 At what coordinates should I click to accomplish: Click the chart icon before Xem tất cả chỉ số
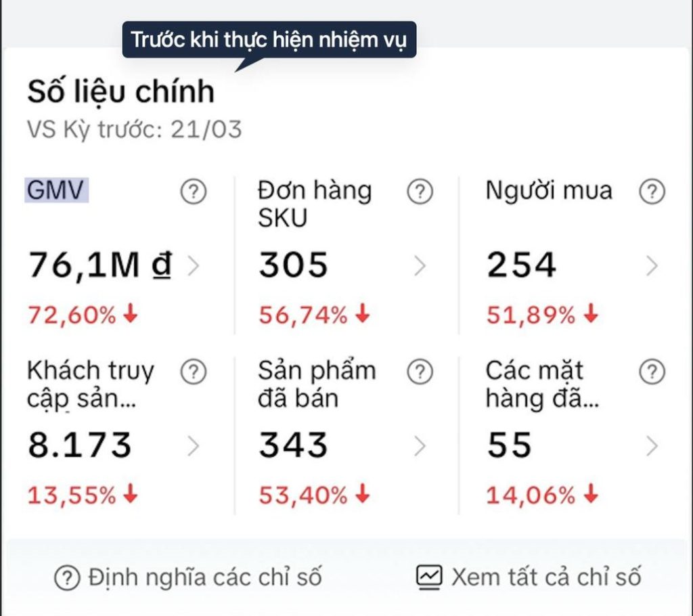pos(429,577)
